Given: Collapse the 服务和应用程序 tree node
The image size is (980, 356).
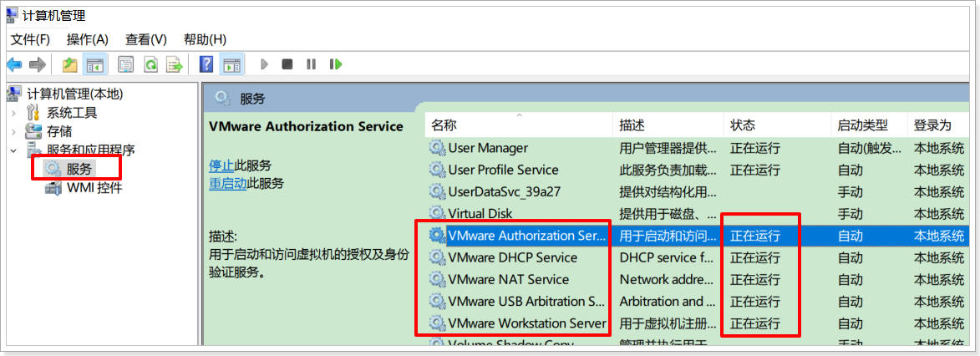Looking at the screenshot, I should tap(13, 150).
